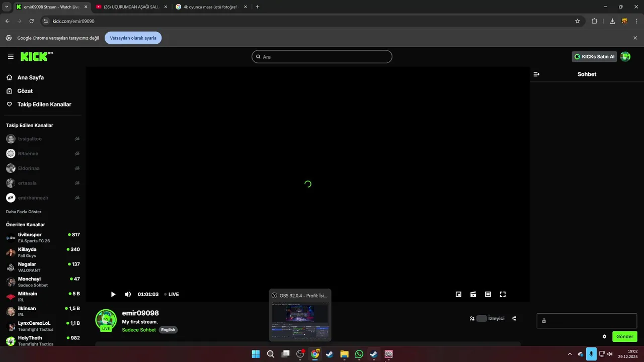This screenshot has height=362, width=644.
Task: Go to Ana Sayfa home page
Action: [31, 78]
